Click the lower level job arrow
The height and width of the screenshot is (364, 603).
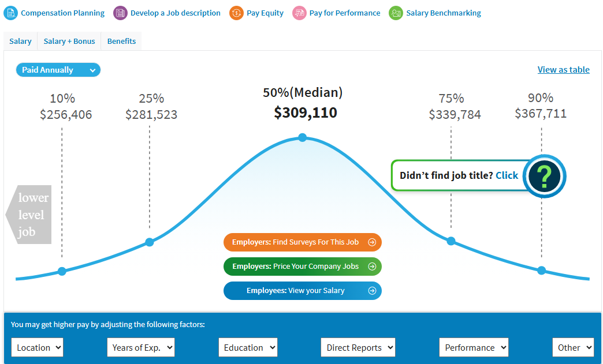pyautogui.click(x=29, y=215)
